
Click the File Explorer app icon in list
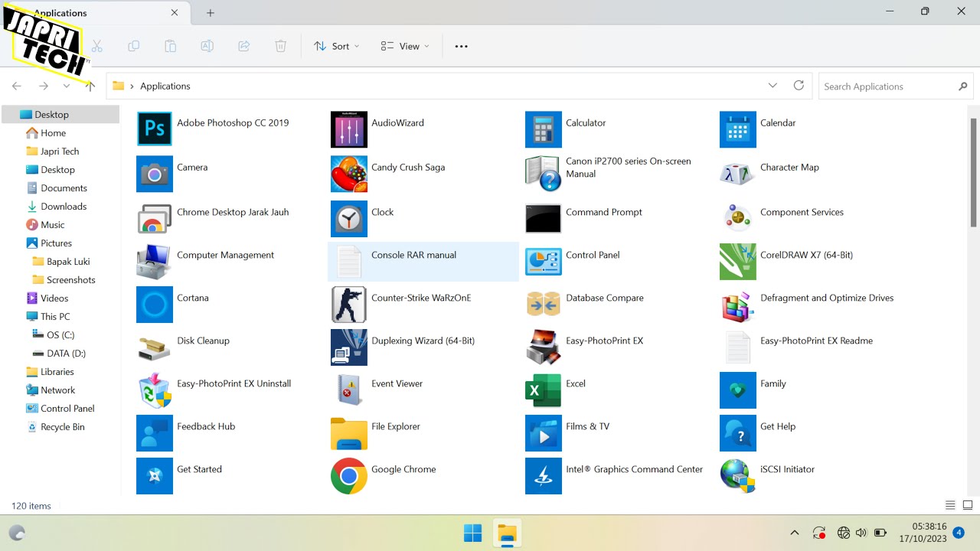tap(349, 433)
